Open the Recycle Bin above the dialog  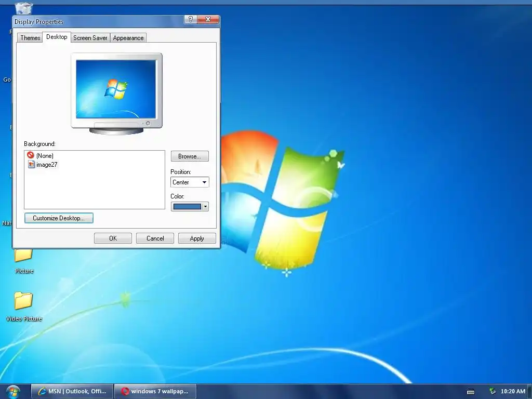coord(24,8)
